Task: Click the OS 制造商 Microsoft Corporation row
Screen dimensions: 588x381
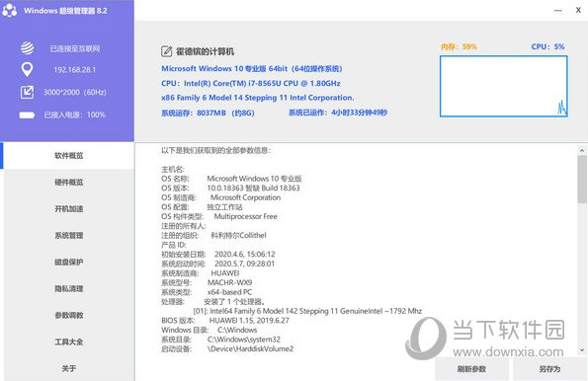Action: tap(221, 197)
